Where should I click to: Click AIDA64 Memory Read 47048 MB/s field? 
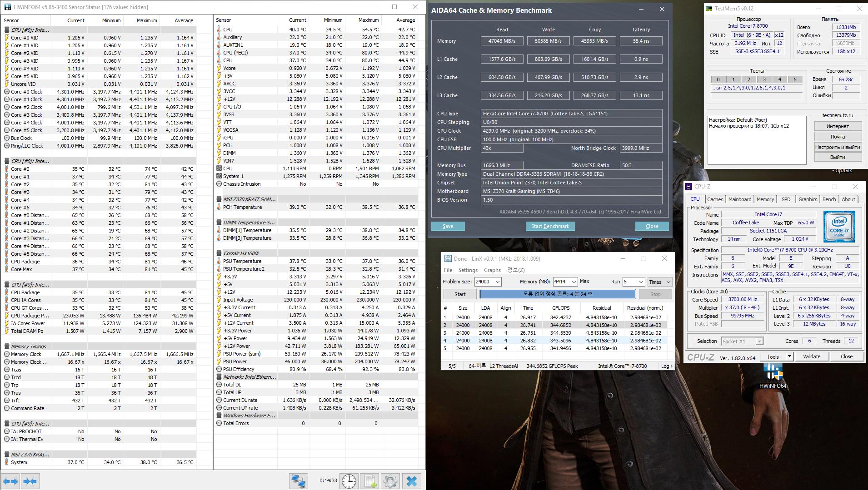click(x=502, y=41)
